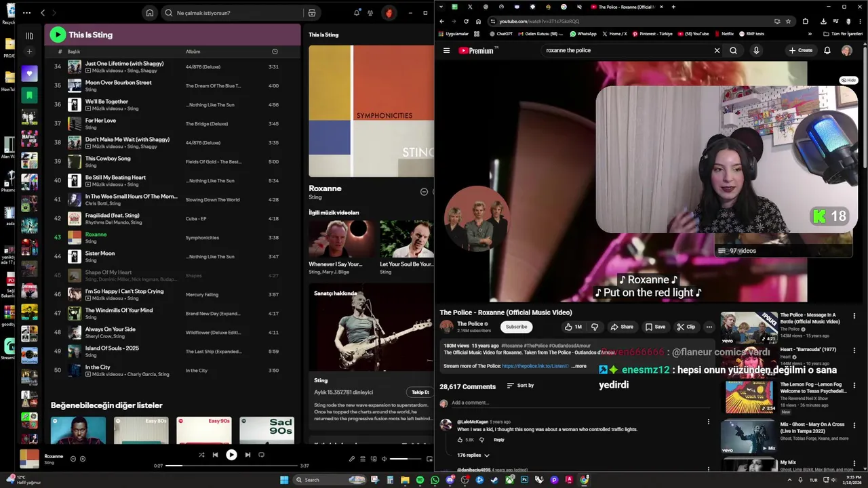Open Symphonicities album link for Roxanne
Image resolution: width=868 pixels, height=488 pixels.
click(x=202, y=238)
